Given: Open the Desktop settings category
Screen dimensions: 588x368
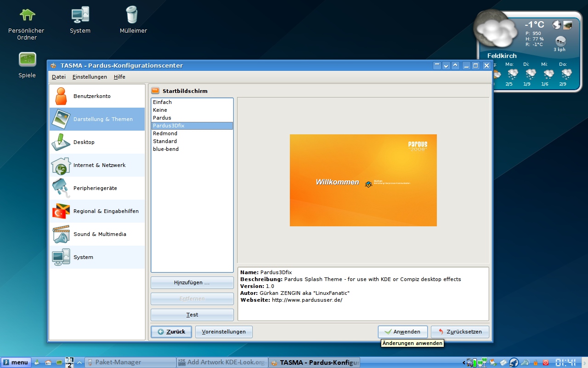Looking at the screenshot, I should pyautogui.click(x=97, y=142).
